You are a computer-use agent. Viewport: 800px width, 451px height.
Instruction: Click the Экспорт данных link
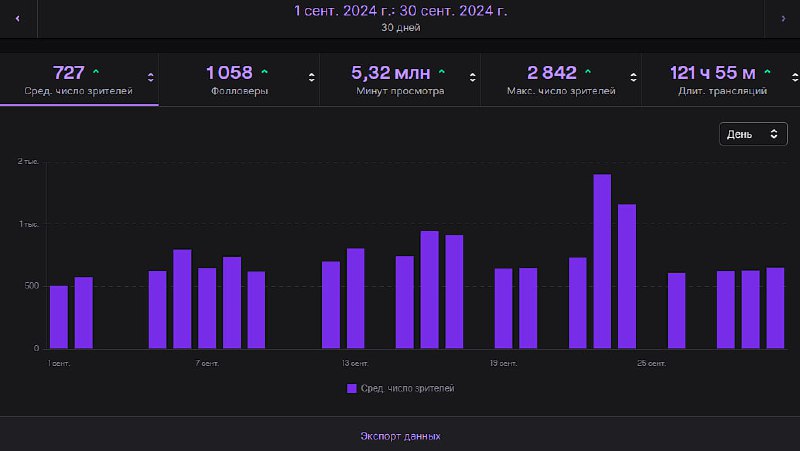[x=400, y=436]
